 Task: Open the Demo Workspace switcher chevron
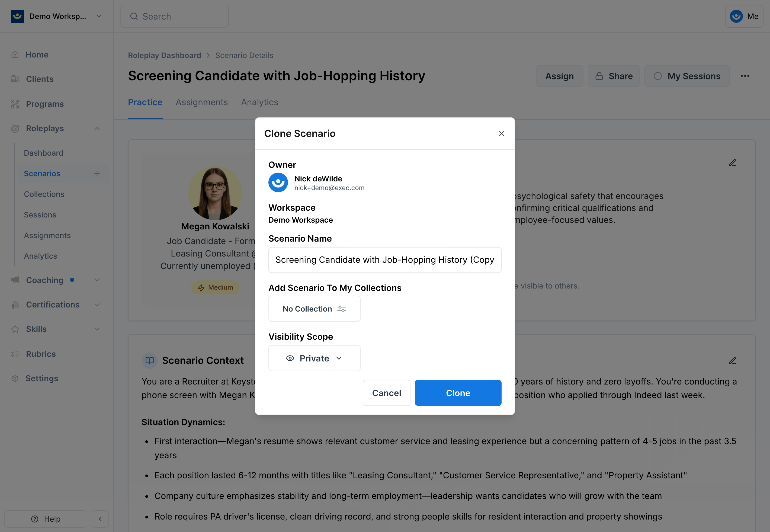click(99, 16)
